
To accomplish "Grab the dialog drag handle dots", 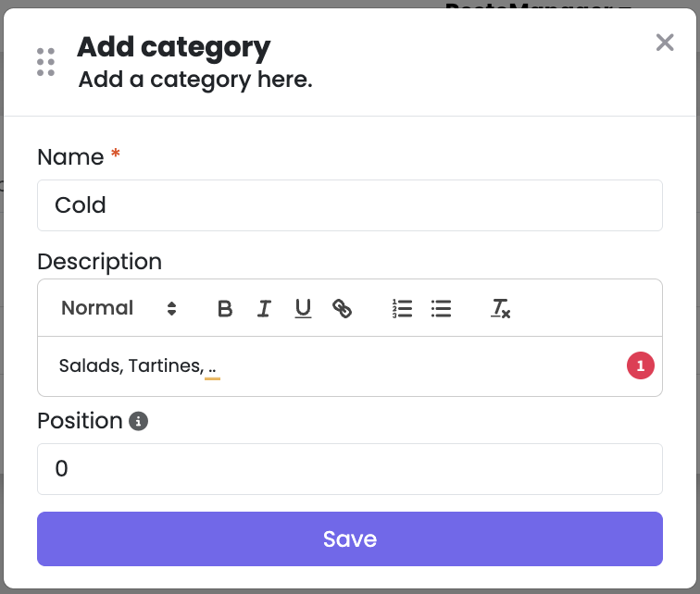I will [x=45, y=62].
